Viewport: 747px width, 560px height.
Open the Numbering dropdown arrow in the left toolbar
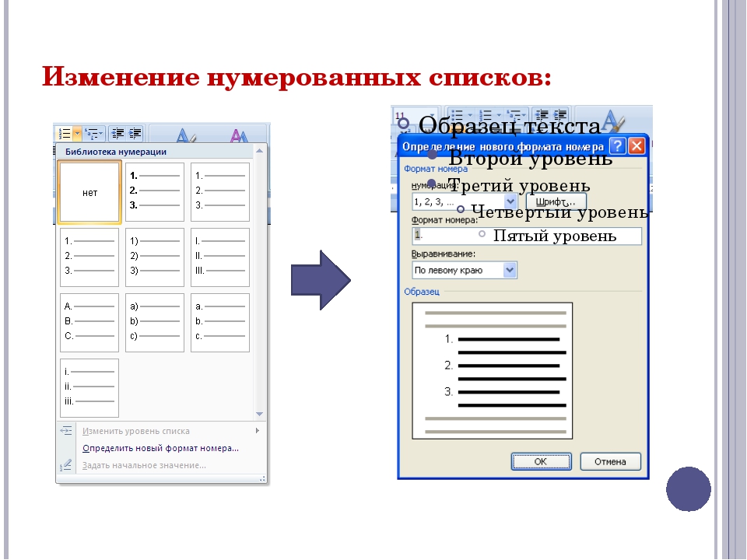77,134
